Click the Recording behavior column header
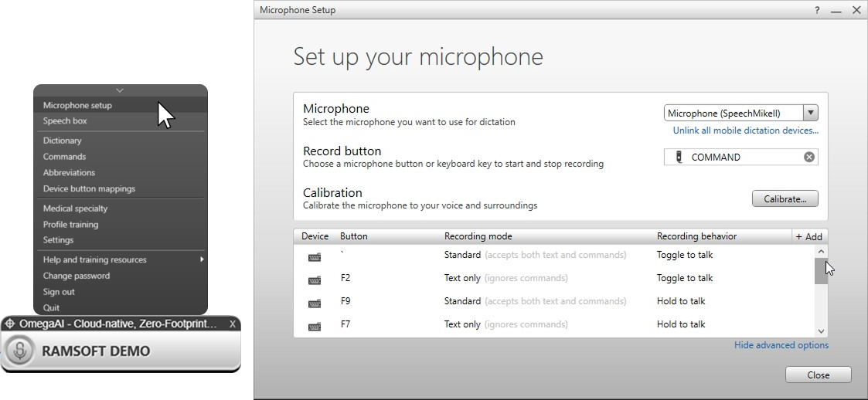 click(696, 236)
